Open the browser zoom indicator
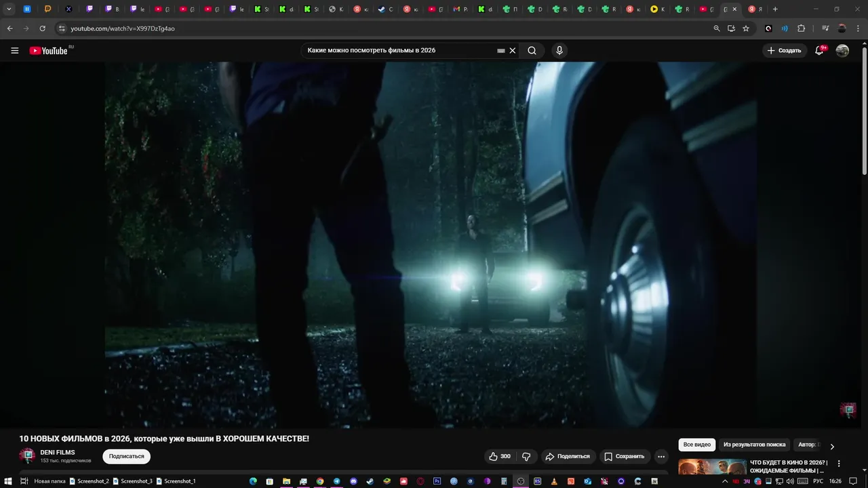 pos(717,28)
